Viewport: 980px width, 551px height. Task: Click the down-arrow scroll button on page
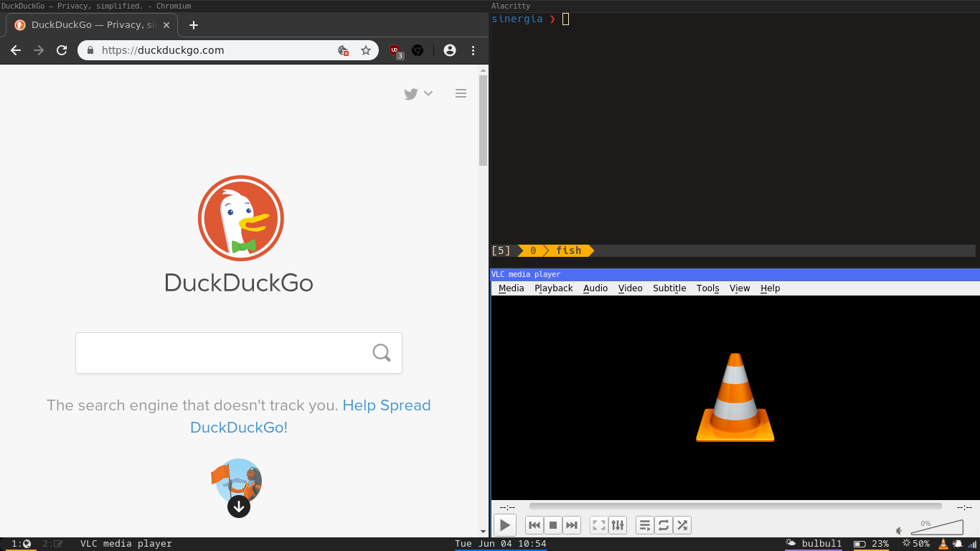(239, 507)
